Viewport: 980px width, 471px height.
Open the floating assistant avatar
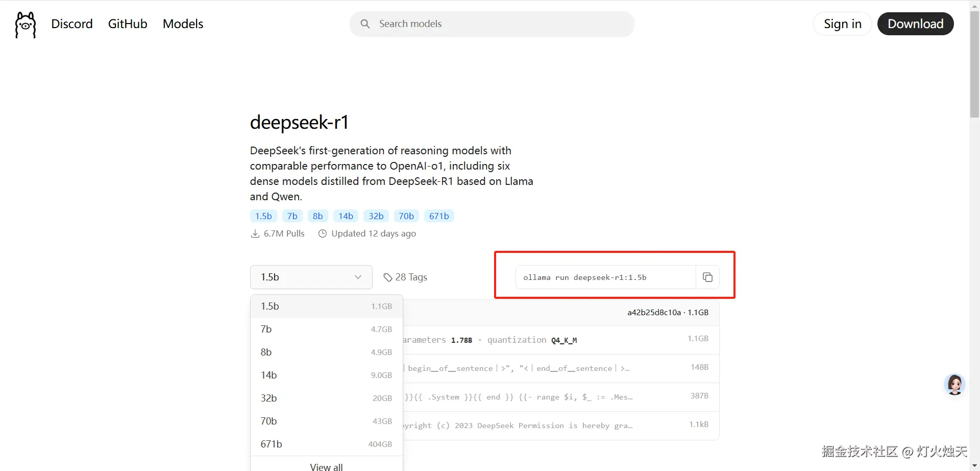(x=954, y=385)
